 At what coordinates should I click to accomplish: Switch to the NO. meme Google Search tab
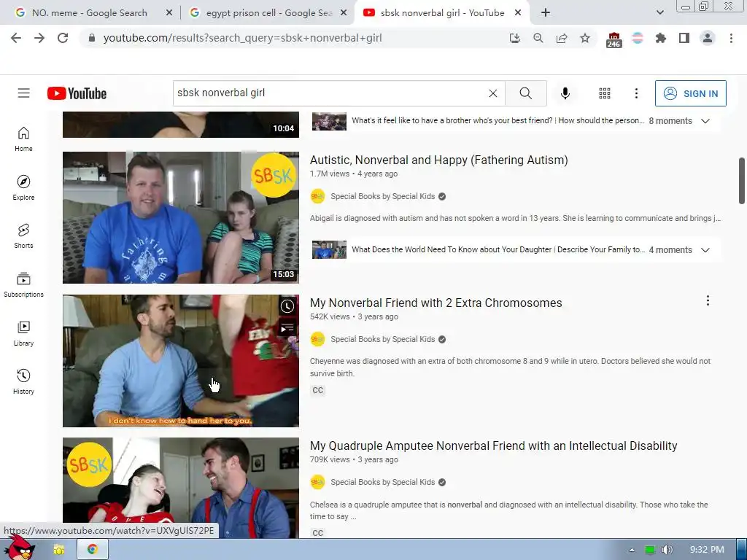[x=90, y=13]
